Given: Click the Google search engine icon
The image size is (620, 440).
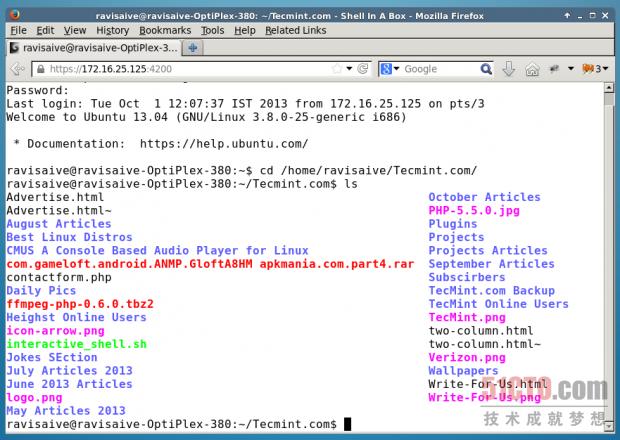Looking at the screenshot, I should pos(386,69).
